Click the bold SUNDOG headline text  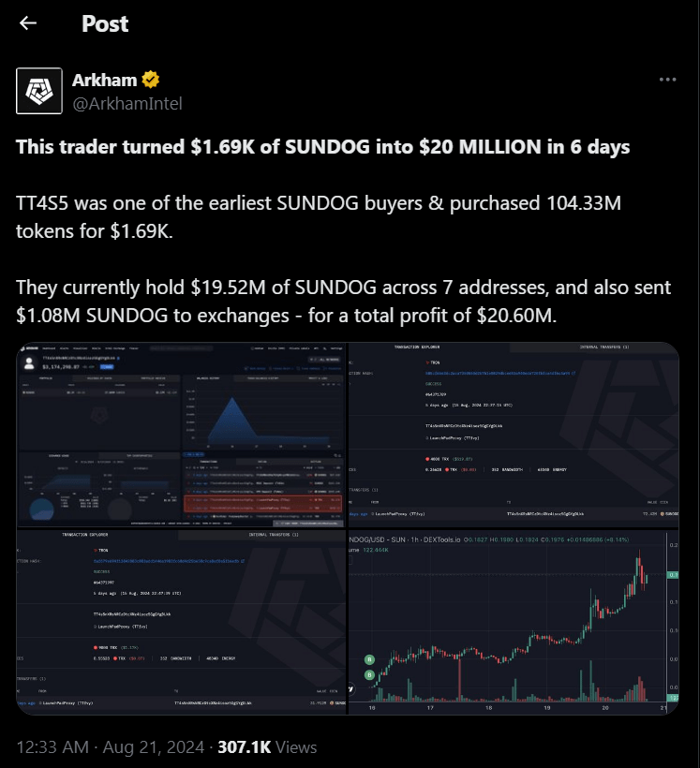pyautogui.click(x=323, y=147)
